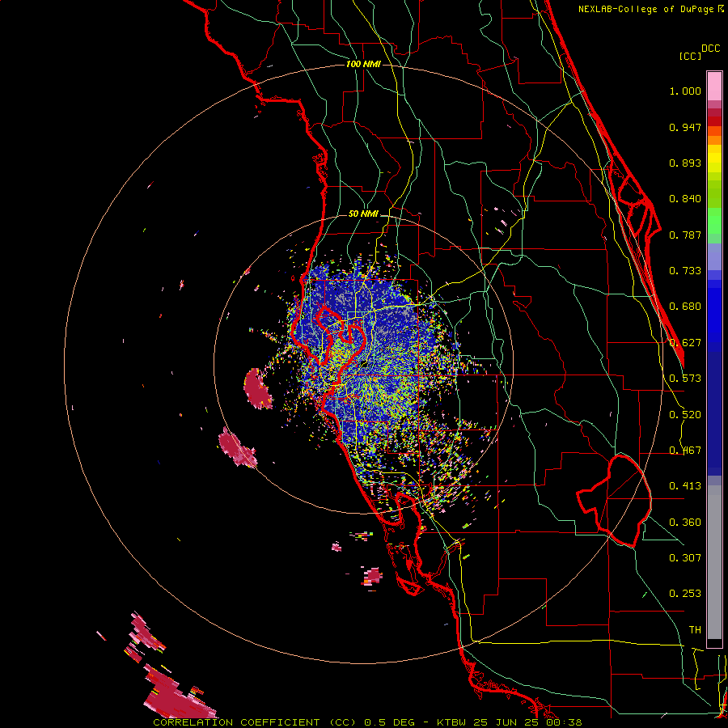Click the 100 NMI range ring label
This screenshot has height=728, width=728.
[363, 64]
